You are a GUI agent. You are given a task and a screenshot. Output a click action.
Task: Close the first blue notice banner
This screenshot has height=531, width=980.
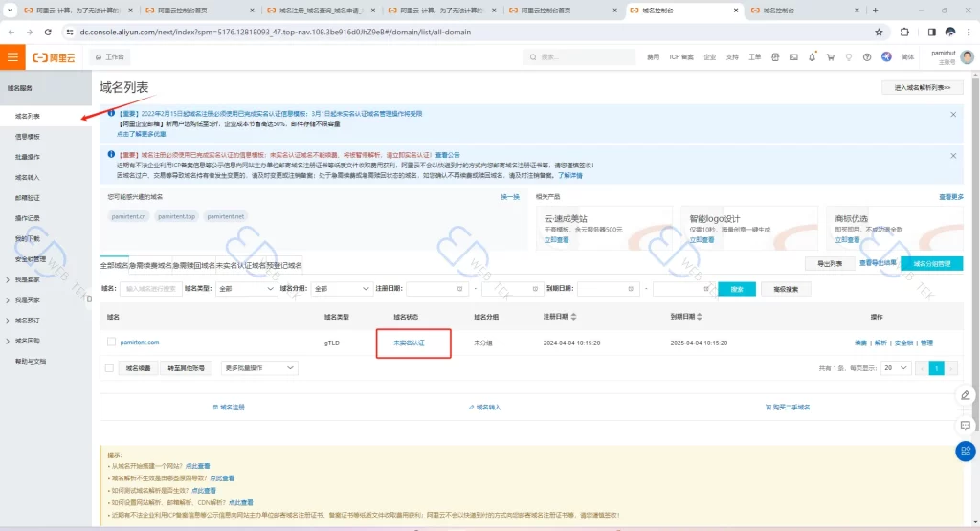(x=953, y=114)
